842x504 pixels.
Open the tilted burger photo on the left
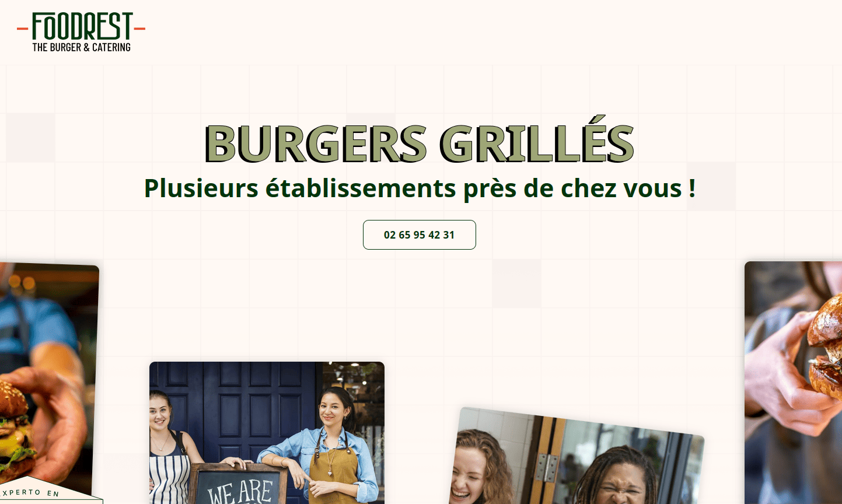coord(47,379)
